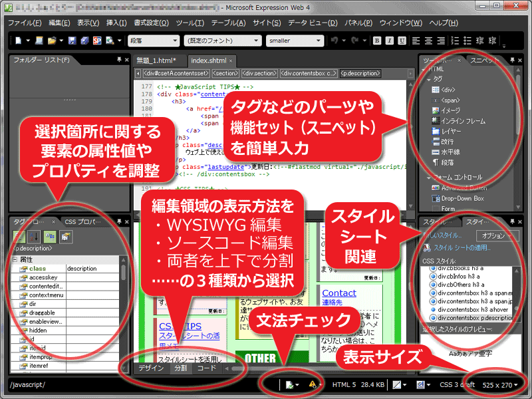Open the パネル(P) menu
532x399 pixels.
[x=358, y=23]
